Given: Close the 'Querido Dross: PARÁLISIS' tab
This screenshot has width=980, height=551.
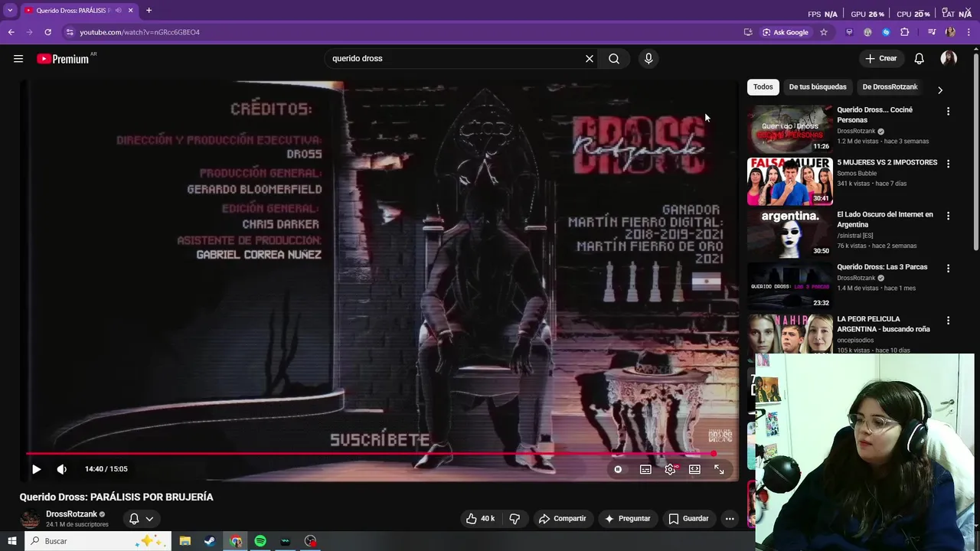Looking at the screenshot, I should [131, 11].
